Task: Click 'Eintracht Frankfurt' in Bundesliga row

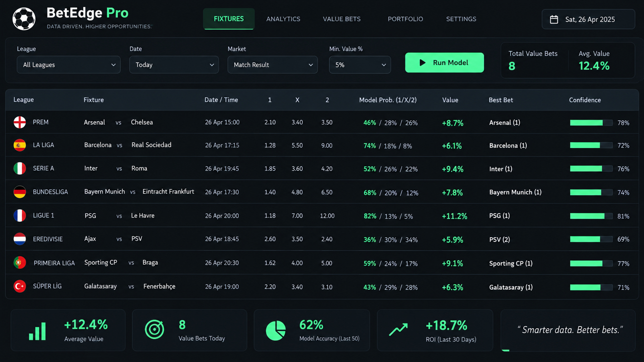Action: pyautogui.click(x=168, y=192)
